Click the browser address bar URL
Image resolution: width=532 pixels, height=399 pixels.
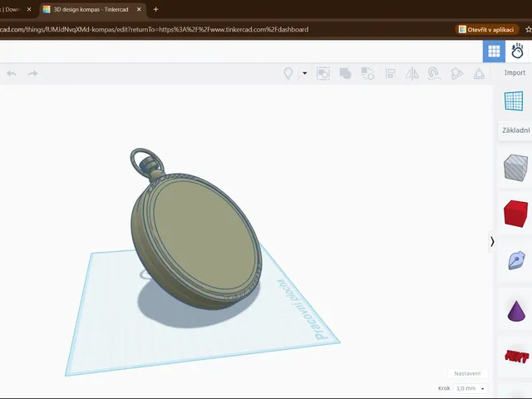155,30
